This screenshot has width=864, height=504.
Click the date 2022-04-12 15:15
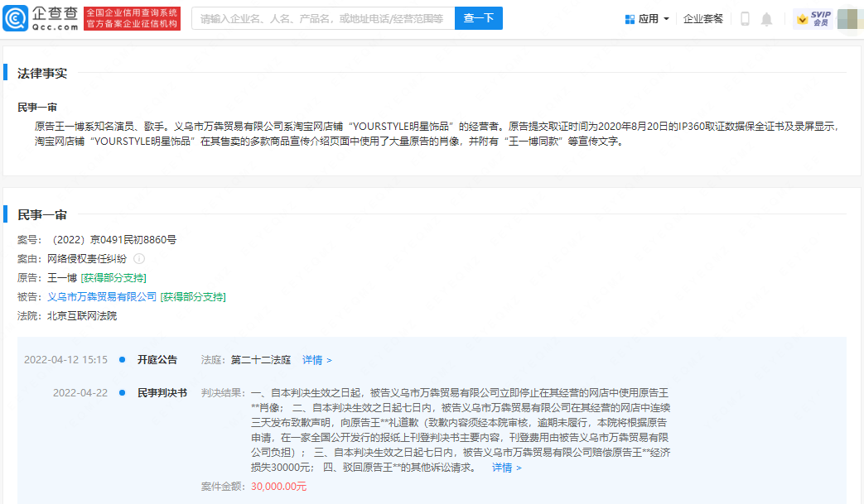click(x=65, y=360)
